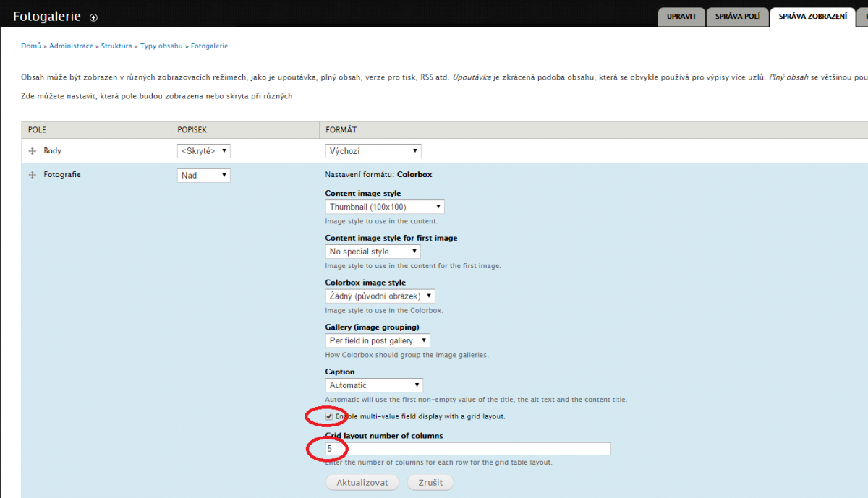This screenshot has height=498, width=868.
Task: Go to Administrace breadcrumb link
Action: click(71, 46)
